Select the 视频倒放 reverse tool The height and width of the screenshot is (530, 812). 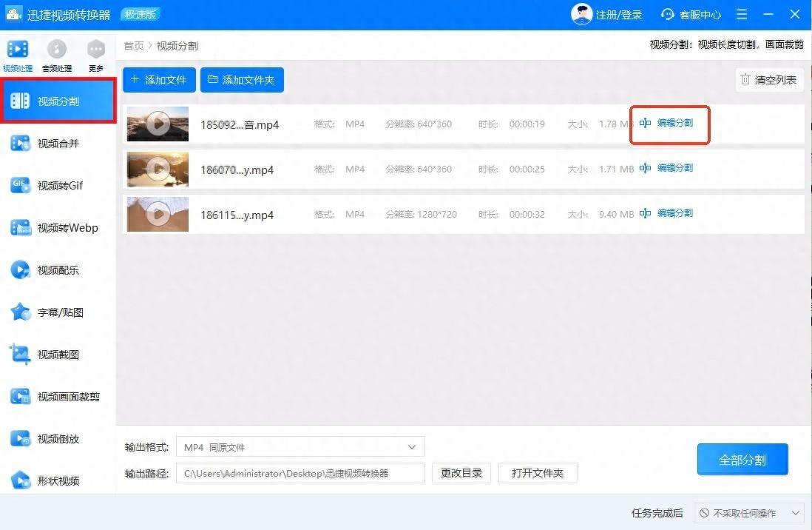pyautogui.click(x=58, y=439)
